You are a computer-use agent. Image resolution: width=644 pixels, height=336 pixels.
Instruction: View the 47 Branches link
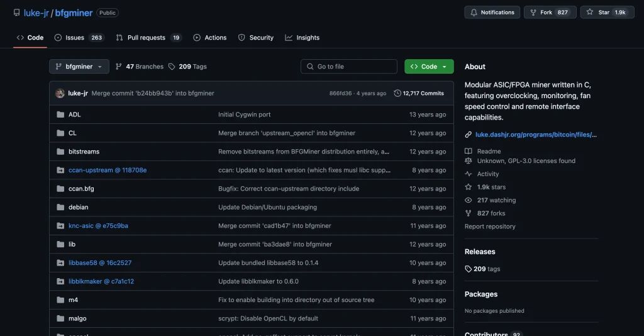pos(140,67)
